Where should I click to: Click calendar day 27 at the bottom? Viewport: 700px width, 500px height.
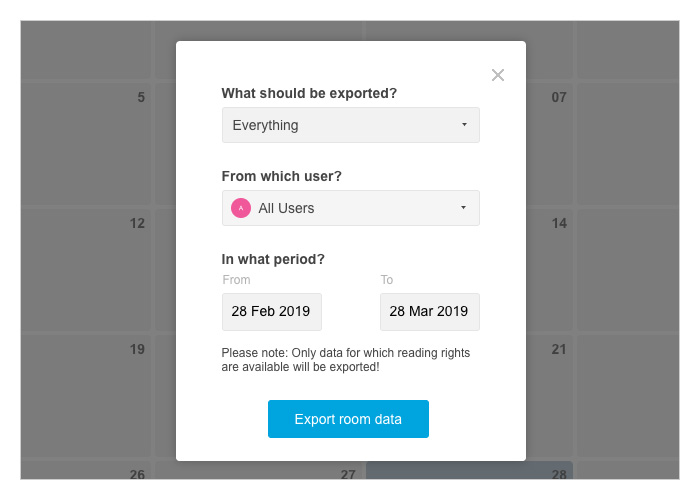(348, 474)
